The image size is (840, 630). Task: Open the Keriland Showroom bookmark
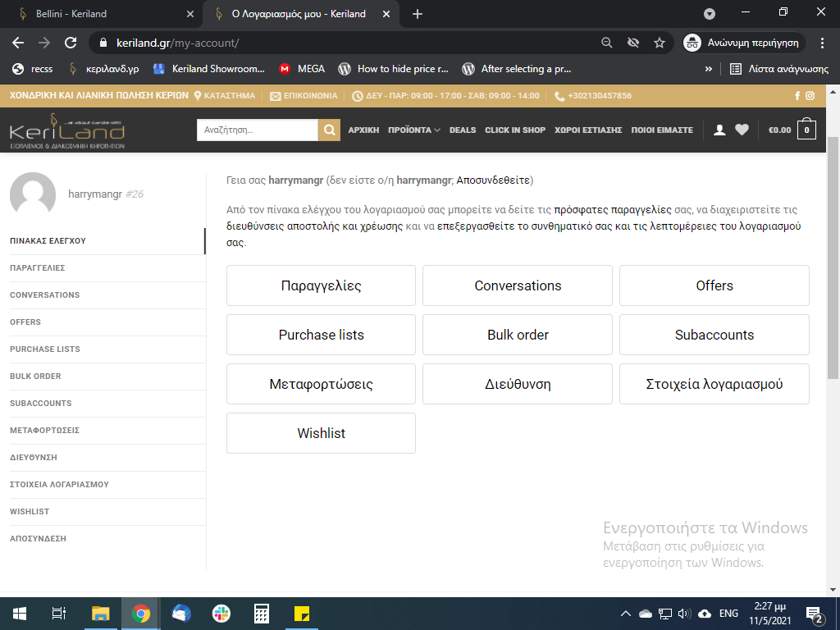(x=209, y=69)
